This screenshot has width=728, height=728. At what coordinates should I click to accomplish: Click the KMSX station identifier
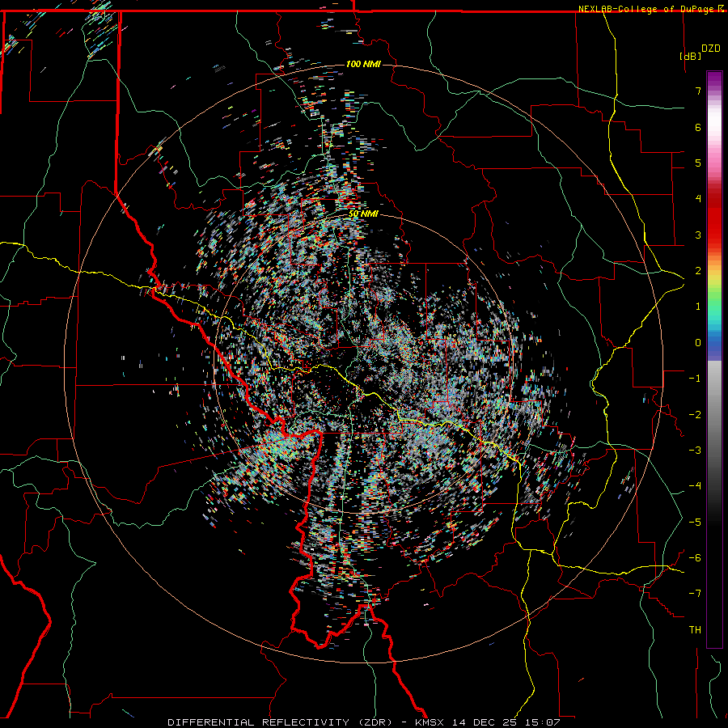[x=430, y=722]
